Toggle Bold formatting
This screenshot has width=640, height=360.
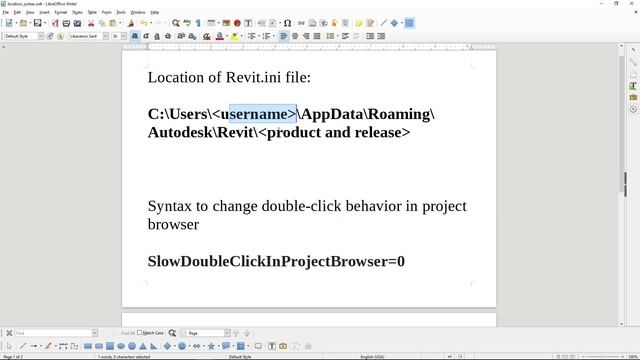click(x=135, y=36)
